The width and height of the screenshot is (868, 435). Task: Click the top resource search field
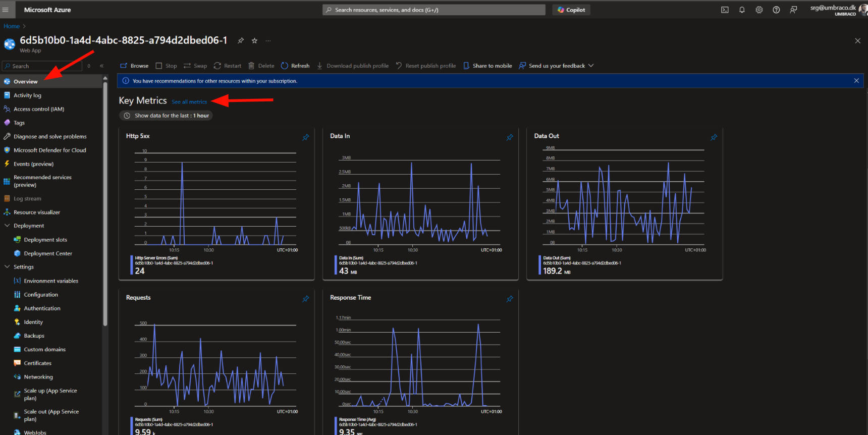434,10
